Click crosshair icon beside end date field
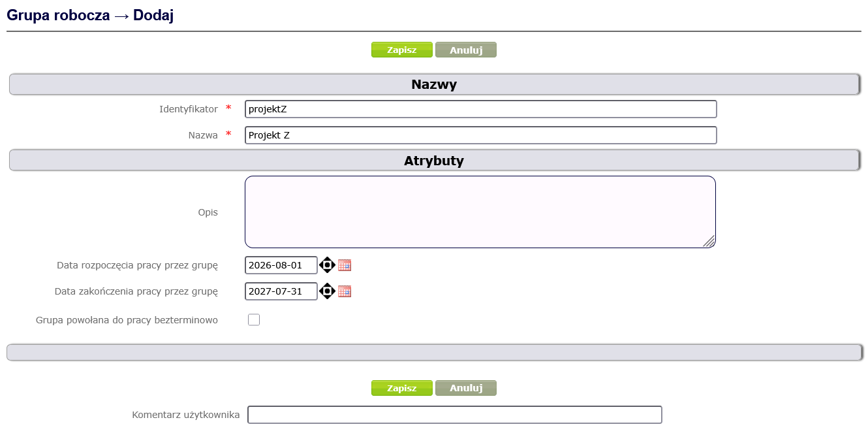The height and width of the screenshot is (435, 868). pos(327,291)
